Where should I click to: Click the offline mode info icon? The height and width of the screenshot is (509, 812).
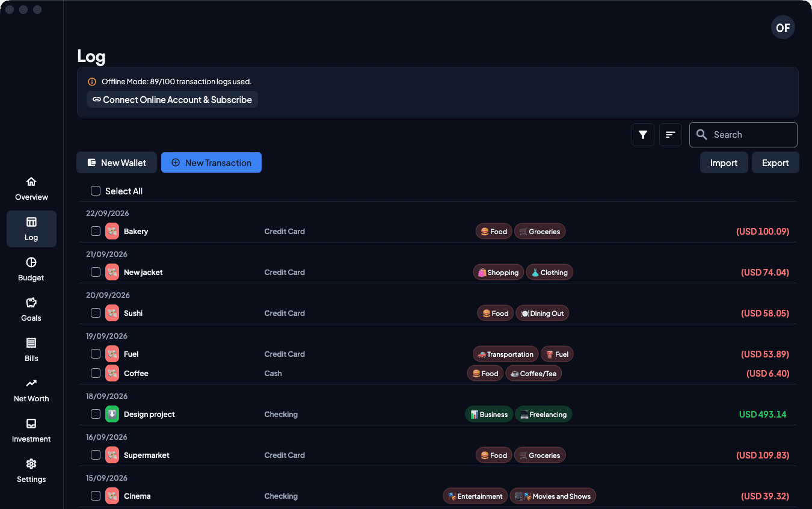(92, 82)
